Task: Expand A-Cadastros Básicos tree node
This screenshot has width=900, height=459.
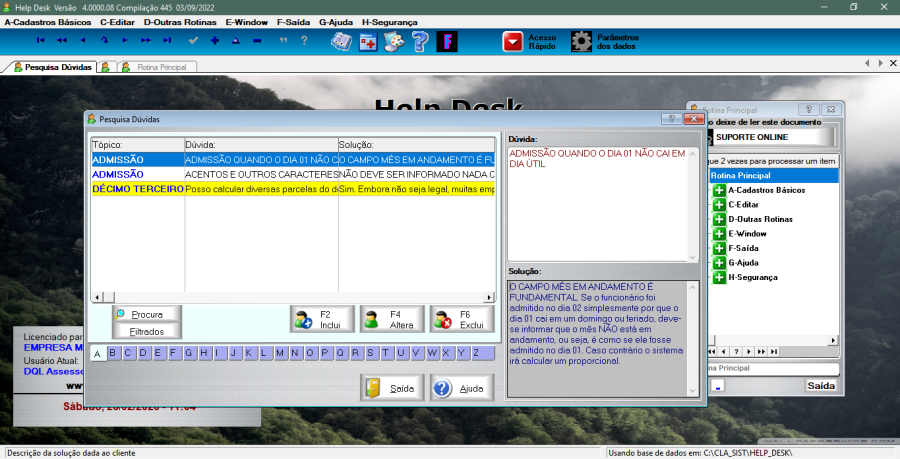Action: point(718,189)
